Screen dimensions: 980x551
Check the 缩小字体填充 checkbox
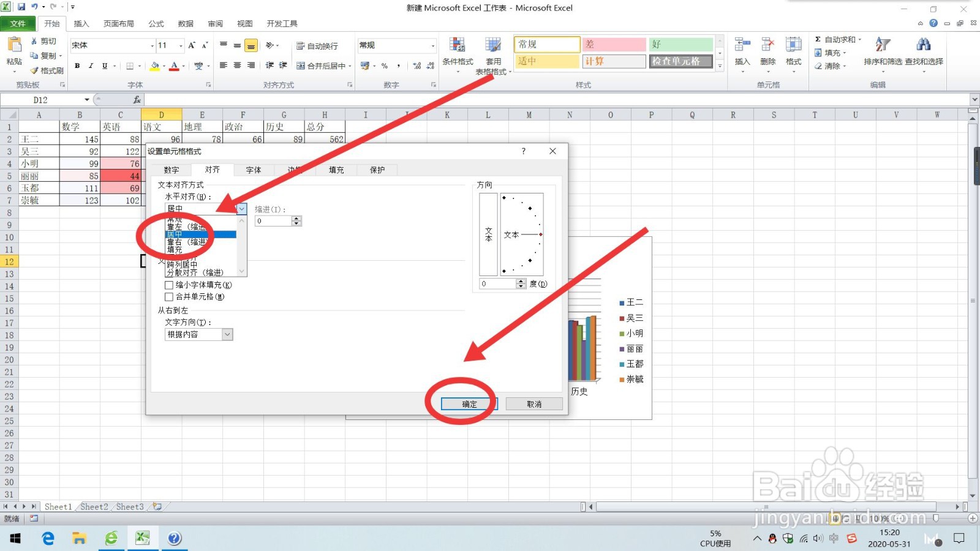169,285
